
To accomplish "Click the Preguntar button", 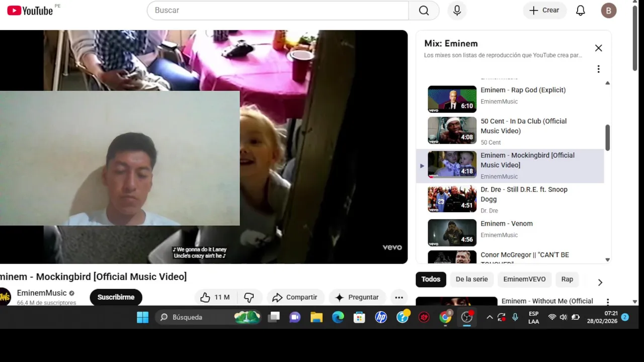I will 357,297.
